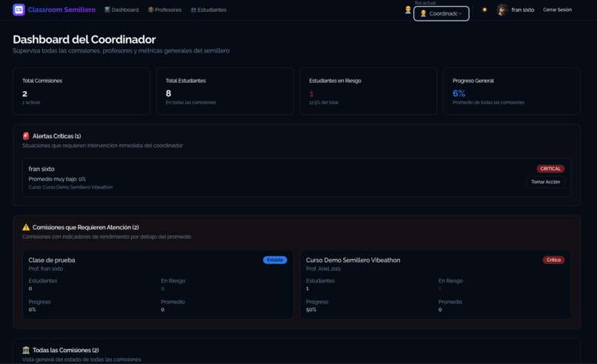Click the fran sixto alert name

point(41,169)
